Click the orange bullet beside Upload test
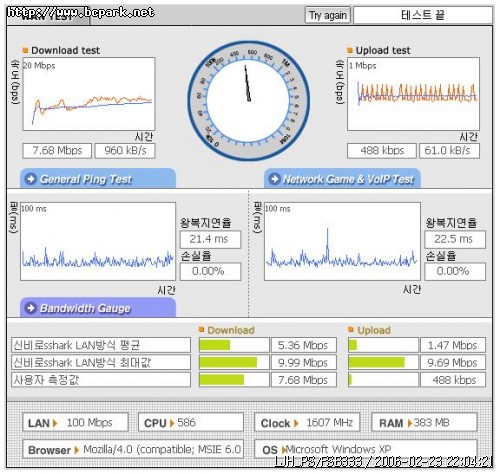 (350, 50)
